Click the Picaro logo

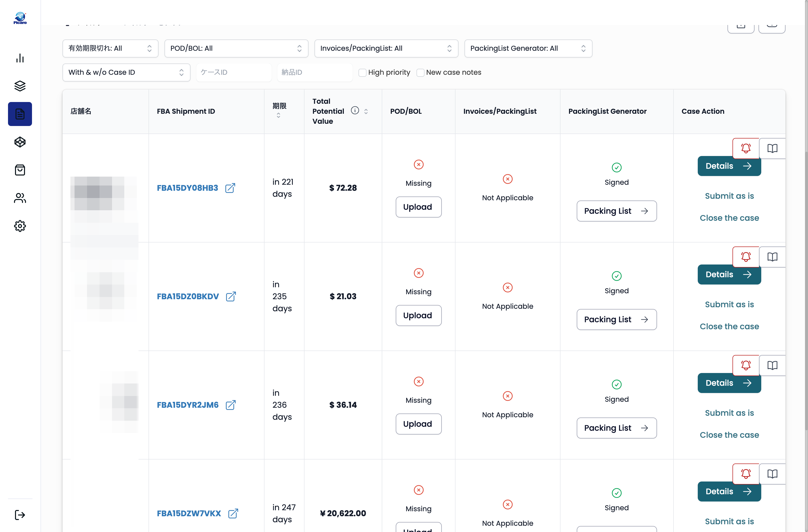click(20, 18)
